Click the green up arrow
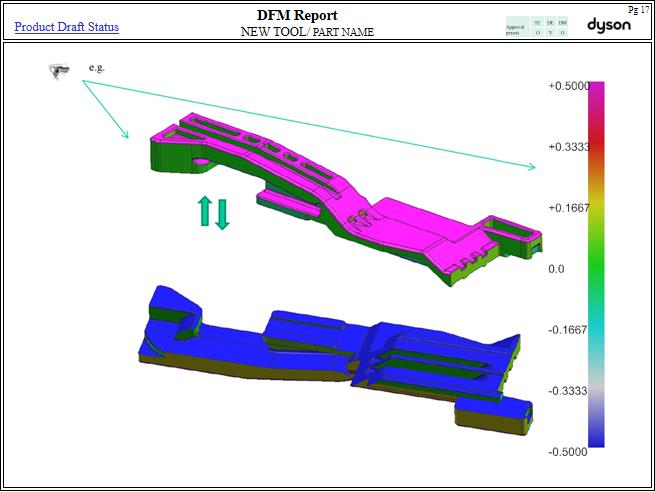The width and height of the screenshot is (655, 492). [x=205, y=211]
